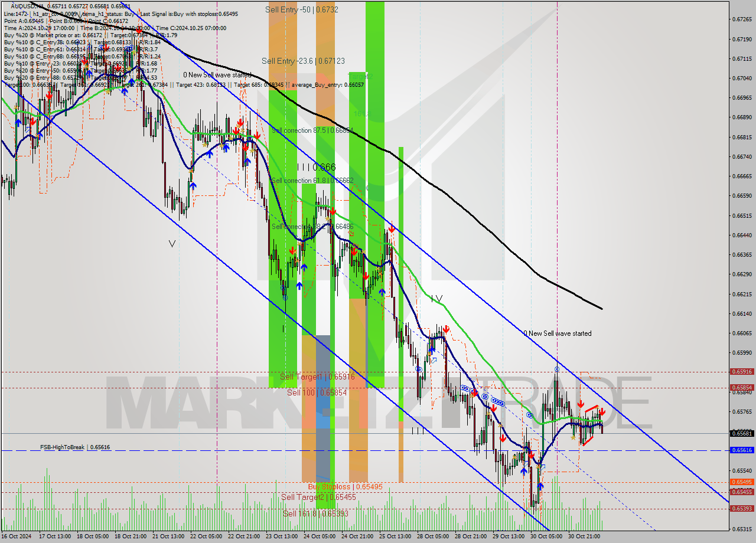Click 'Sell Entry -50 | 0.6732' label

(x=301, y=10)
